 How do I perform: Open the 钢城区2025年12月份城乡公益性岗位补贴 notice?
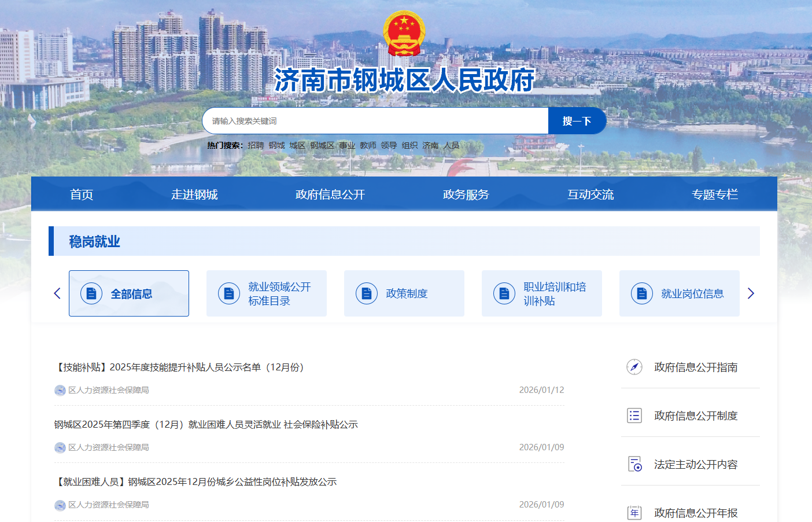pos(197,482)
